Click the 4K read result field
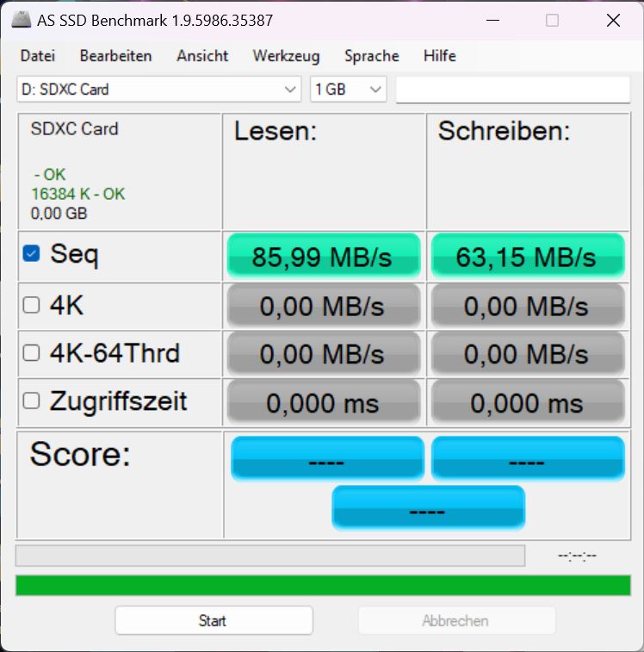 [x=324, y=307]
